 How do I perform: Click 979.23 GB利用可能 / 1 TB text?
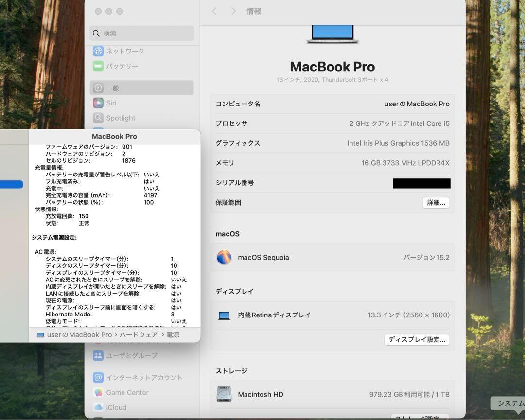(409, 395)
